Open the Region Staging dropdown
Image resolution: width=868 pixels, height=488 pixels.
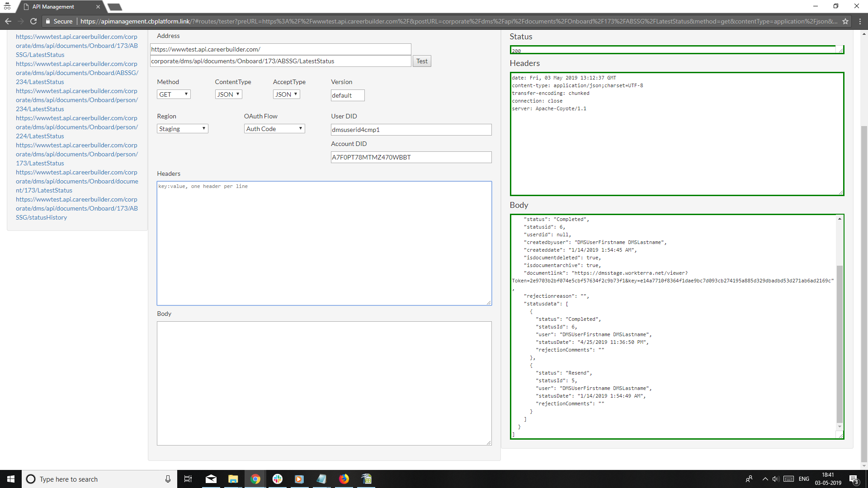click(183, 129)
